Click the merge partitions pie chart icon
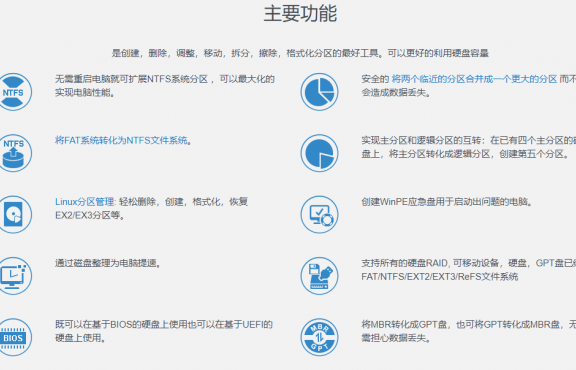 click(319, 92)
